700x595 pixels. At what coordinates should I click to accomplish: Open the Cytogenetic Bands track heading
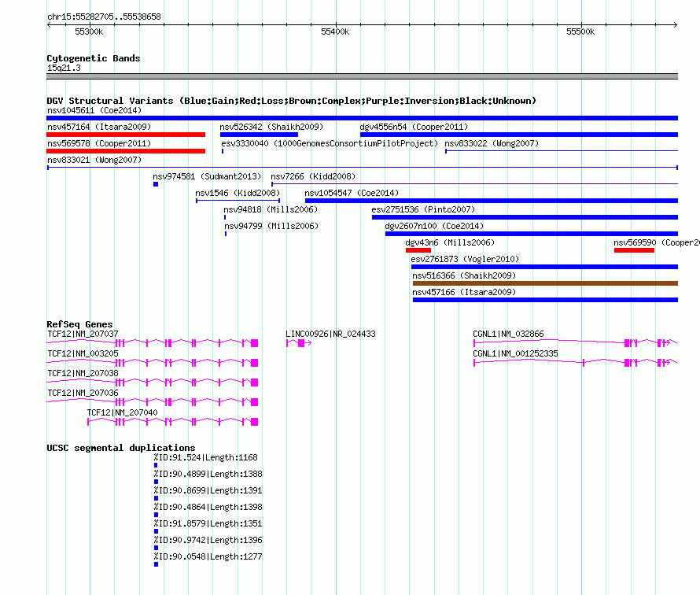[x=94, y=58]
